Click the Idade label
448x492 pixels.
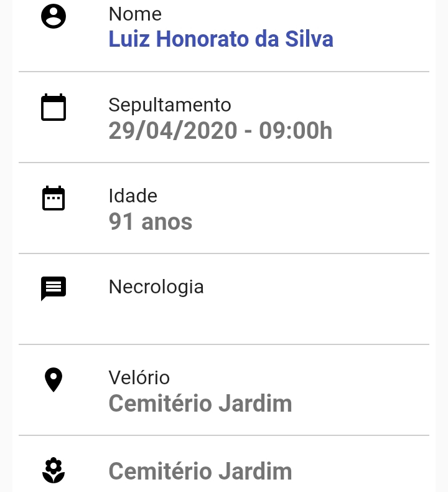[133, 196]
